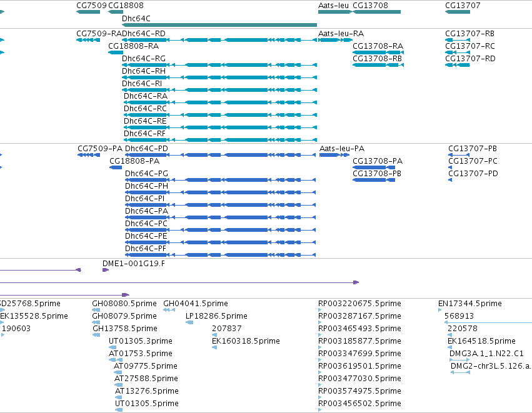
Task: Select protein CG7509-PA
Action: (100, 149)
